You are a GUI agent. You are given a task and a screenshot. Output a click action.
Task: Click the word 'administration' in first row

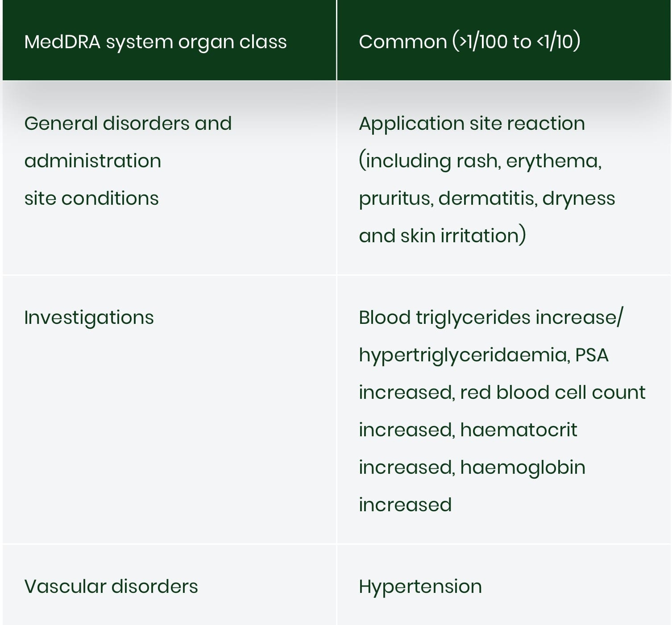coord(93,161)
